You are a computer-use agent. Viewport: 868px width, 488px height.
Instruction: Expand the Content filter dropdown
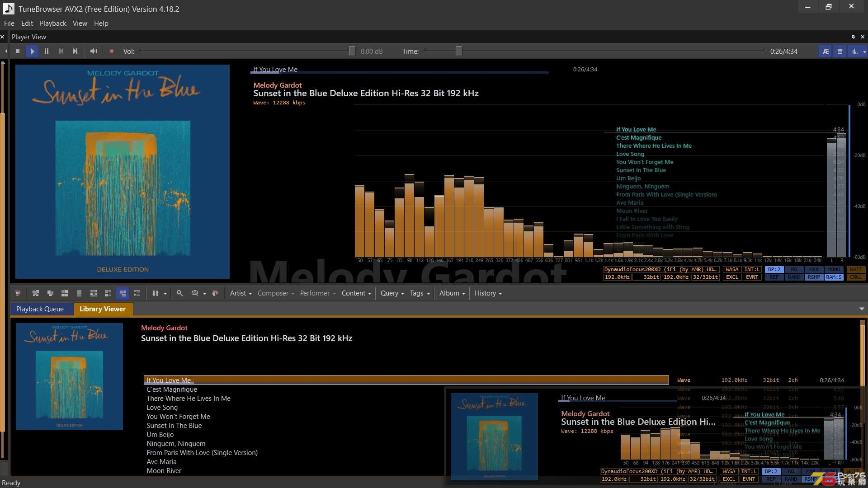[x=356, y=293]
